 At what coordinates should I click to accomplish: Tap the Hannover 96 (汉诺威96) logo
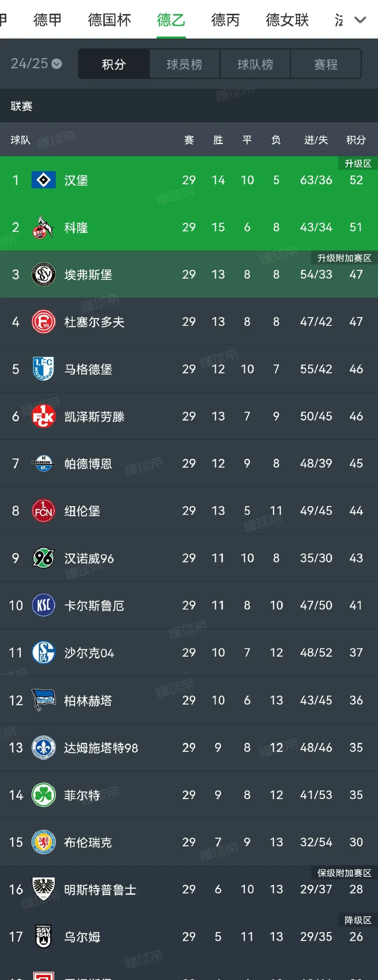tap(43, 558)
